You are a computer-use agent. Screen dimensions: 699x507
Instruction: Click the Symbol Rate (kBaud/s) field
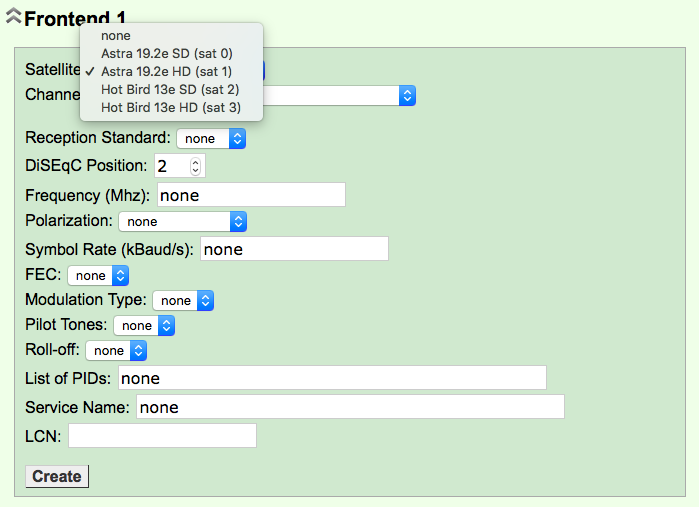294,249
